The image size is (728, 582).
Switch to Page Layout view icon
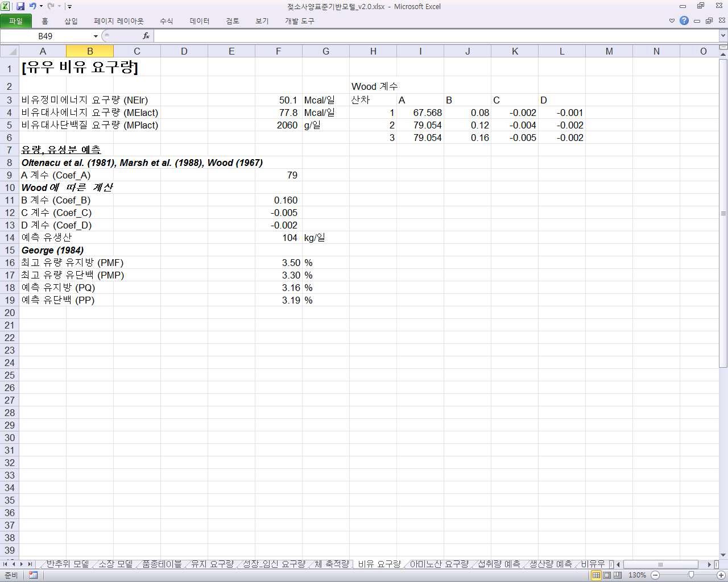coord(607,575)
